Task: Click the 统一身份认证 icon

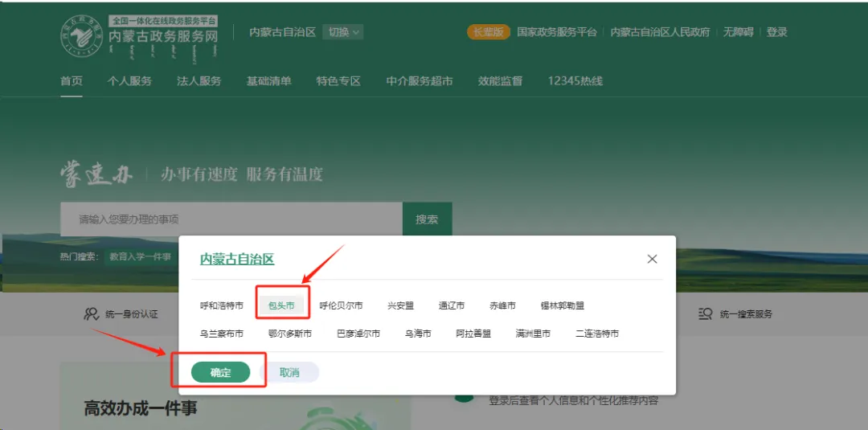Action: point(91,313)
